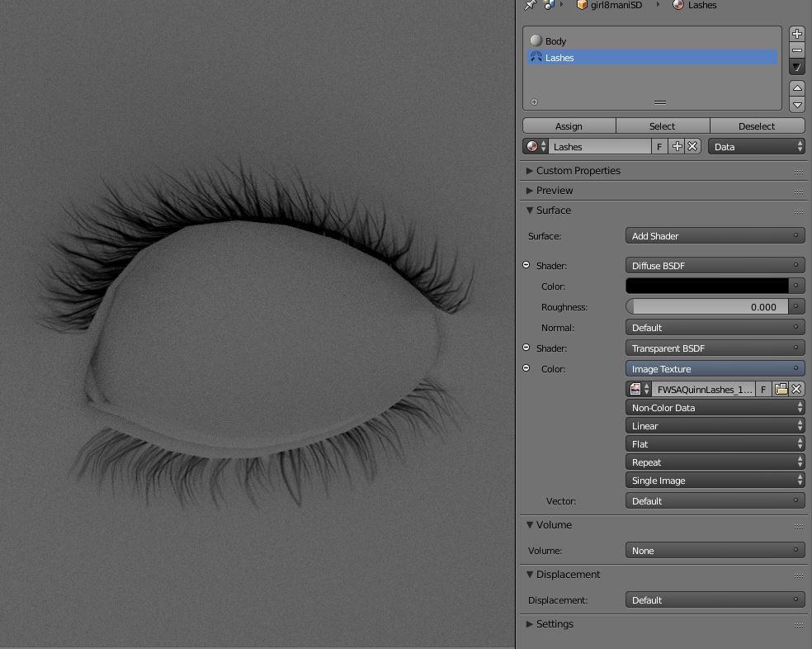
Task: Select the Lashes material slot
Action: (652, 58)
